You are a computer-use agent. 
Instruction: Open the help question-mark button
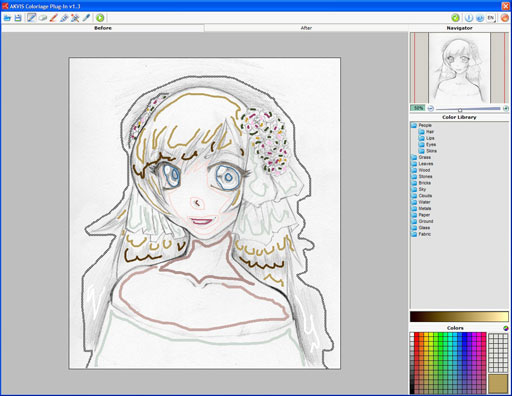(480, 18)
